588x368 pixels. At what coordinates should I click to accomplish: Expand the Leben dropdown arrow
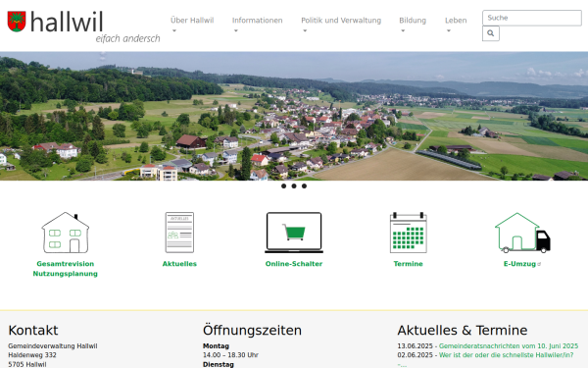(x=449, y=30)
